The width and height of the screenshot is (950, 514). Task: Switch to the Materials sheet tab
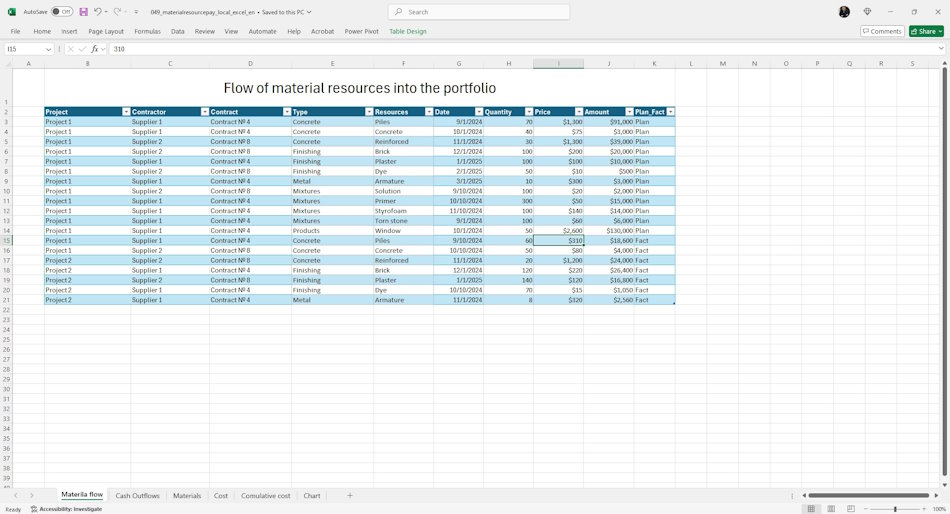[x=187, y=496]
